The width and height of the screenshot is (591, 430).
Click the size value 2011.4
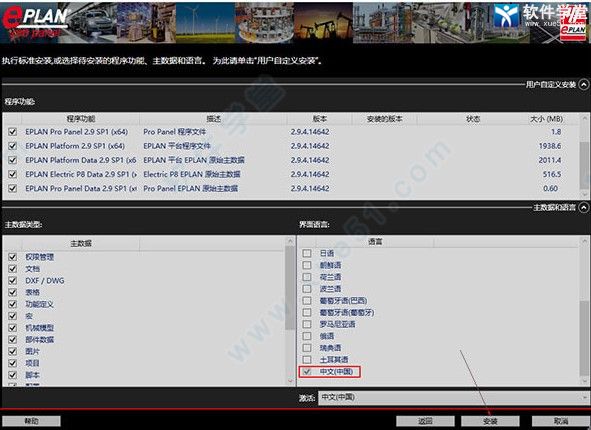click(550, 160)
